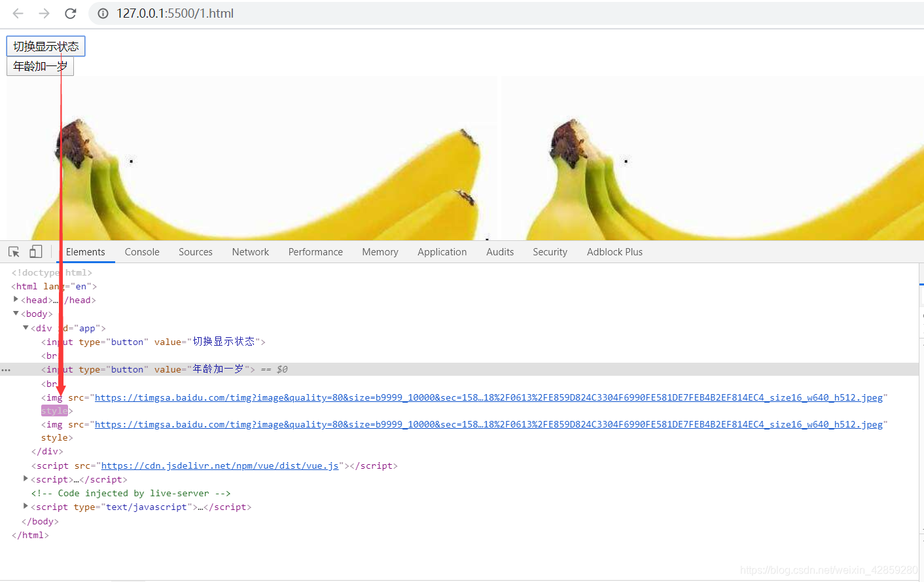Screen dimensions: 924x582
Task: Click the highlighted style attribute
Action: [54, 410]
